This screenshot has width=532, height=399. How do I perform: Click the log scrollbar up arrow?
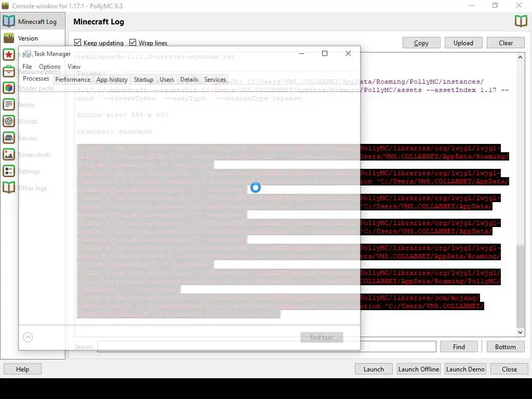tap(520, 57)
